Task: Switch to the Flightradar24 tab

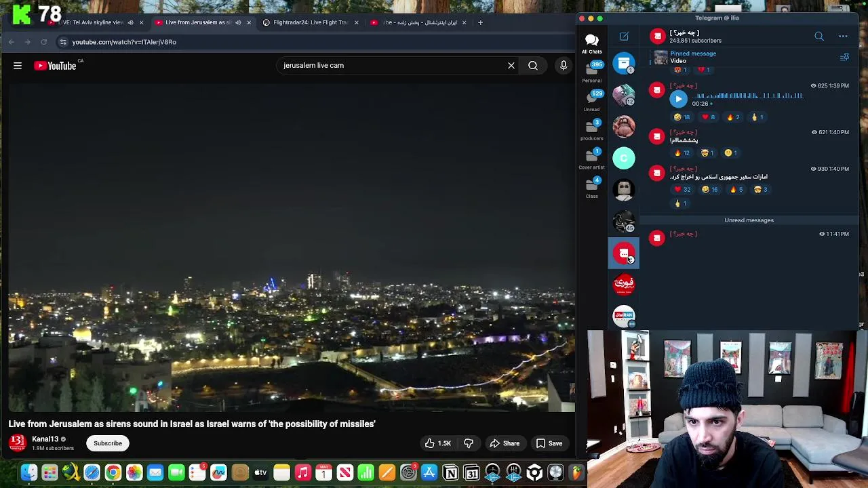Action: 310,22
